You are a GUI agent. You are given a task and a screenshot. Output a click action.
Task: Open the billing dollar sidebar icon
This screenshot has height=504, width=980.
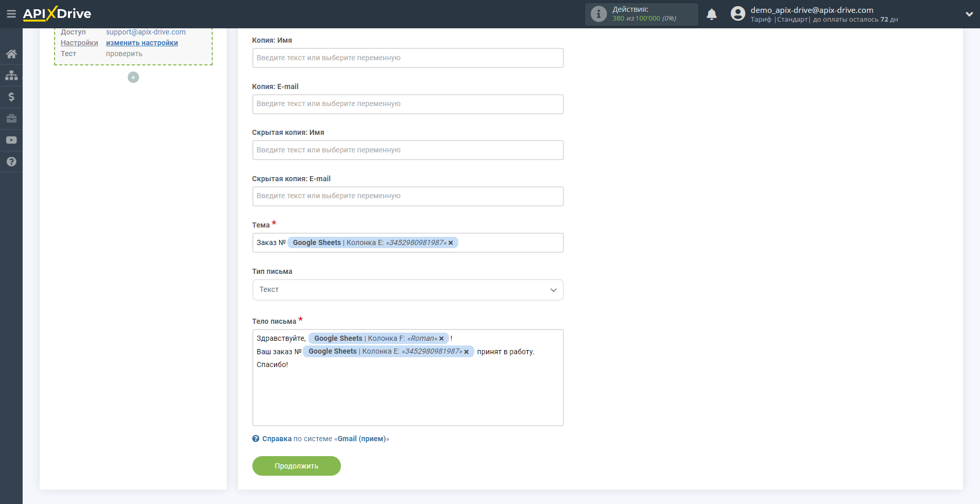[x=11, y=97]
